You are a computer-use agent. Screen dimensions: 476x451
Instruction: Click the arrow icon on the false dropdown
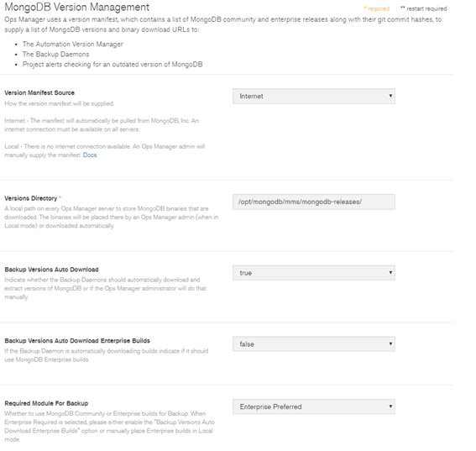coord(390,343)
